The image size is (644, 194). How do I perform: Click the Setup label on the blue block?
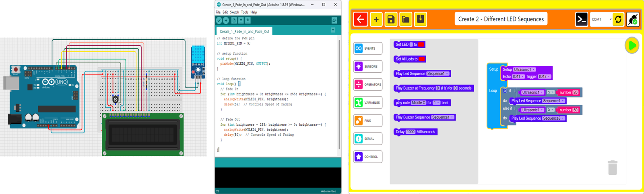[493, 69]
